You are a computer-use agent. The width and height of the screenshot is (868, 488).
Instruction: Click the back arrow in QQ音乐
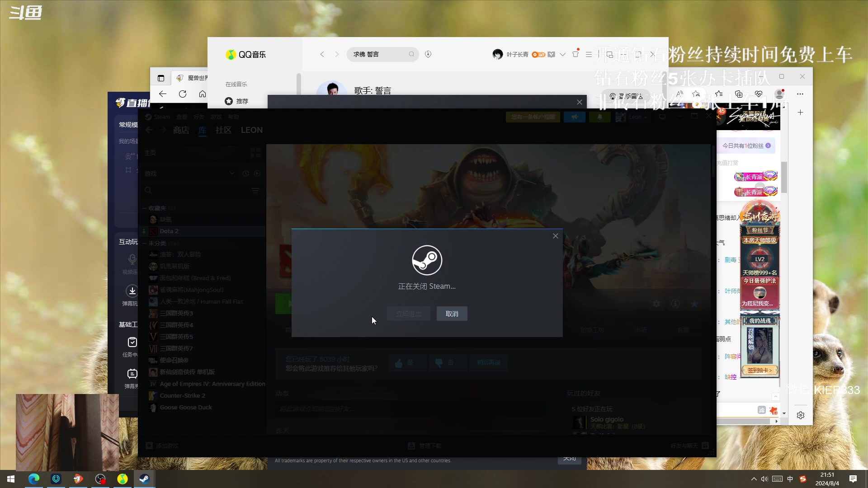(322, 54)
